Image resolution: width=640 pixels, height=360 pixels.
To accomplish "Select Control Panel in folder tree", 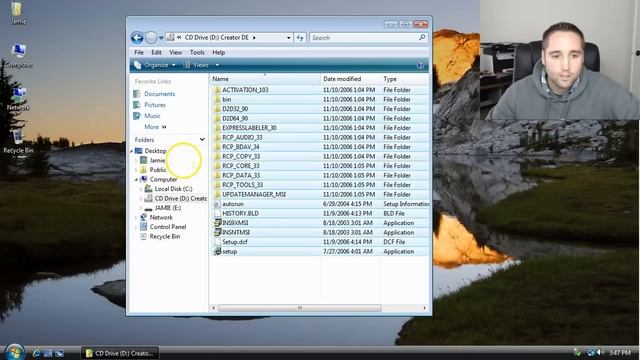I will 167,227.
